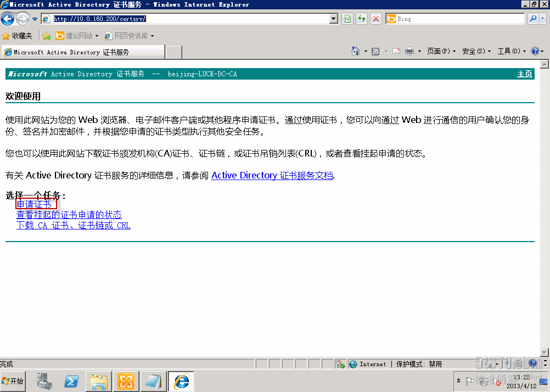
Task: Open search provider options dropdown
Action: pyautogui.click(x=543, y=19)
